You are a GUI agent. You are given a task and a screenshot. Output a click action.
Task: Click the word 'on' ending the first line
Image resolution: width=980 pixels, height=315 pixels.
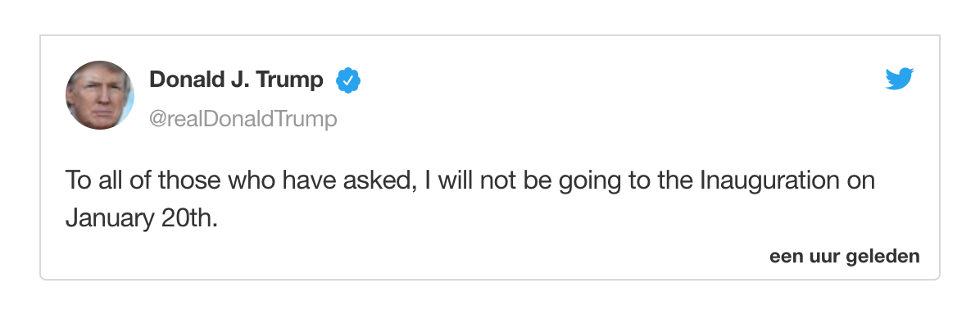click(860, 182)
